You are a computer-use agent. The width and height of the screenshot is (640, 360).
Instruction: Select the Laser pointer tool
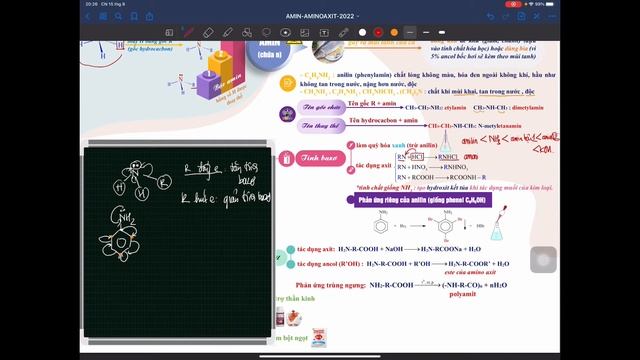tap(344, 32)
